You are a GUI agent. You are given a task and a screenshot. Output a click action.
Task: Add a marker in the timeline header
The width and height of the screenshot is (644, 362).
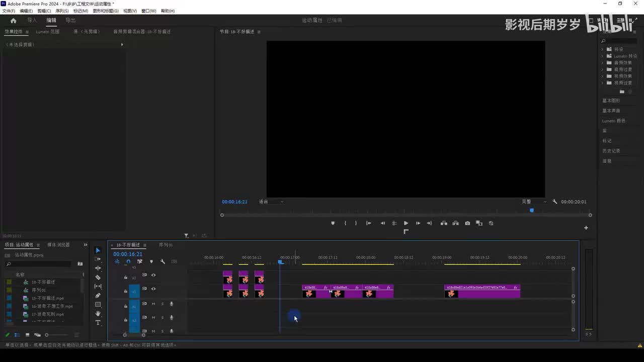pos(151,261)
